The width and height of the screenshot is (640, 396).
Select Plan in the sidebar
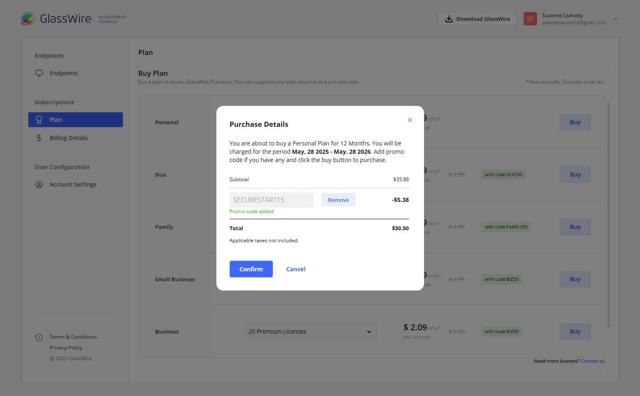76,120
